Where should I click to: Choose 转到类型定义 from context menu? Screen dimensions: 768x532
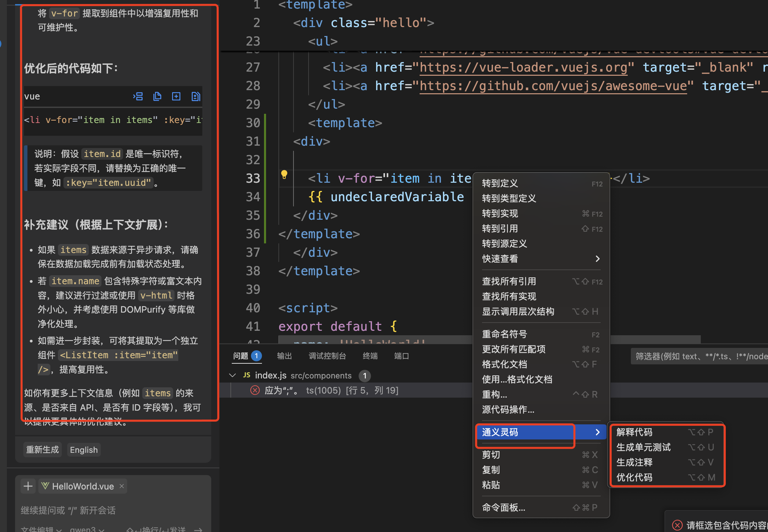(x=541, y=198)
